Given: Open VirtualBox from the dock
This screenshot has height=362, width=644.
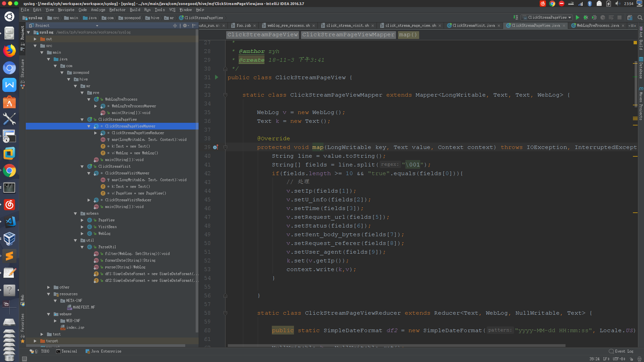Looking at the screenshot, I should (x=9, y=239).
